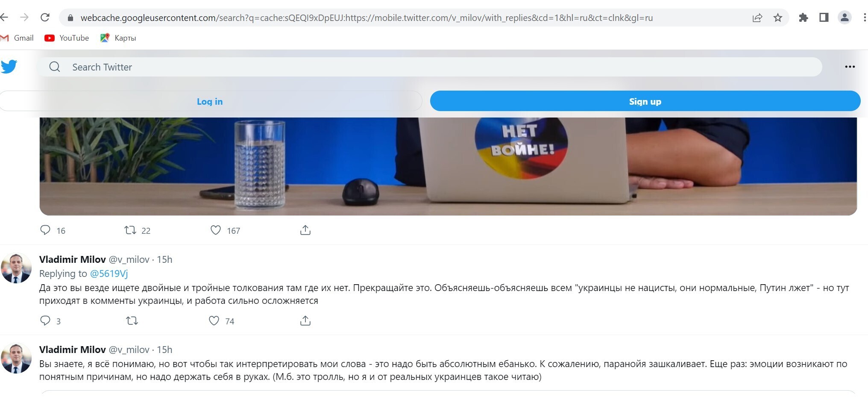Bookmark this page with the star icon
This screenshot has width=868, height=400.
pos(778,18)
